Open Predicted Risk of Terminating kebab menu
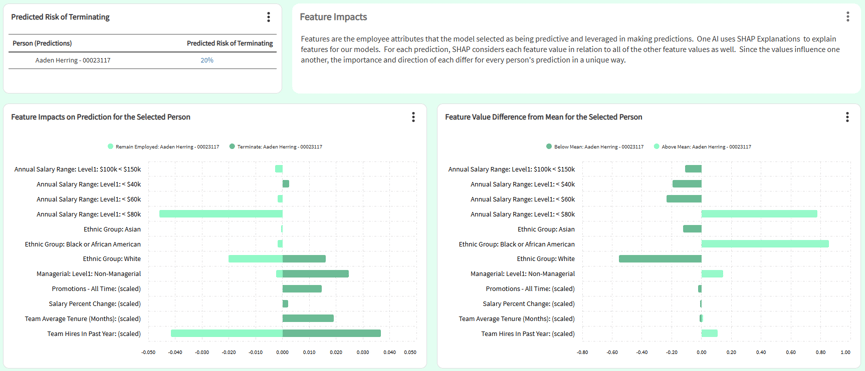Viewport: 865px width, 371px height. [268, 17]
